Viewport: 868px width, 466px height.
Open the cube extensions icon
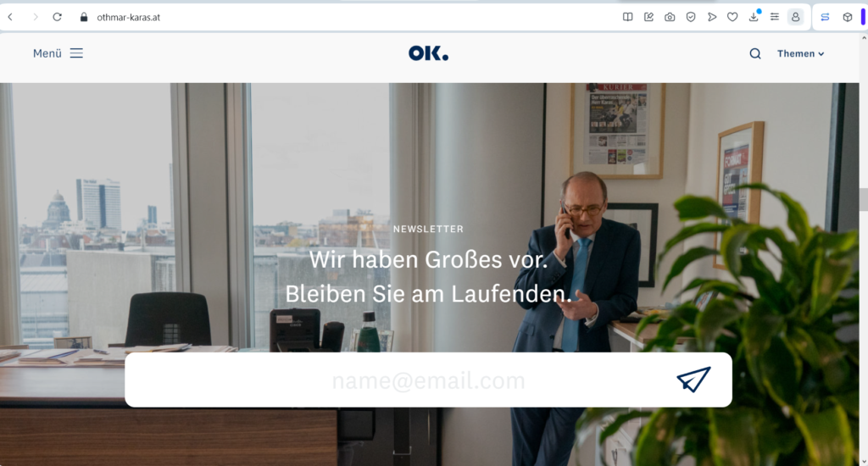click(x=847, y=17)
